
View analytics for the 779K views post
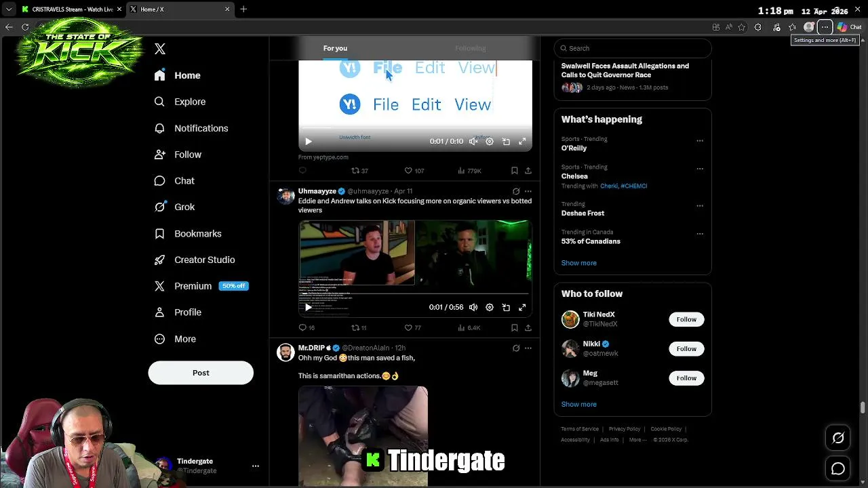(469, 171)
